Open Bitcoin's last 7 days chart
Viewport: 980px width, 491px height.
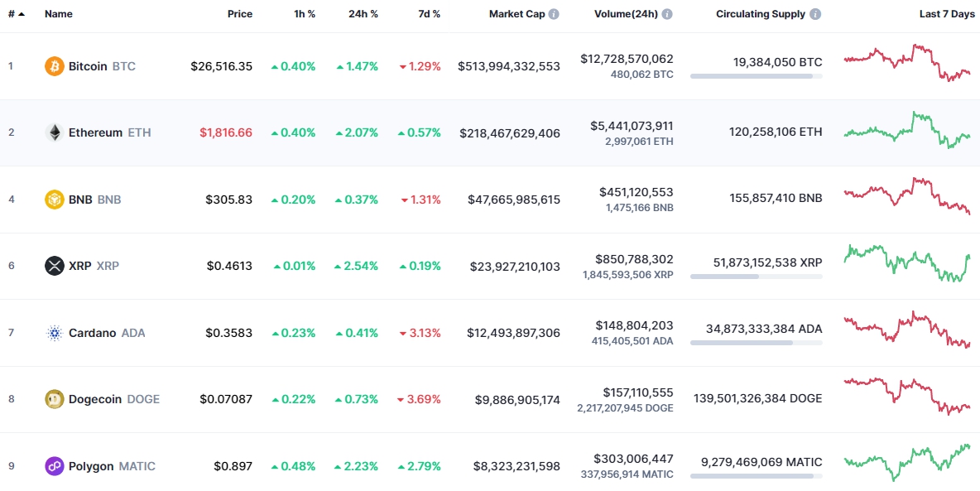[x=907, y=63]
